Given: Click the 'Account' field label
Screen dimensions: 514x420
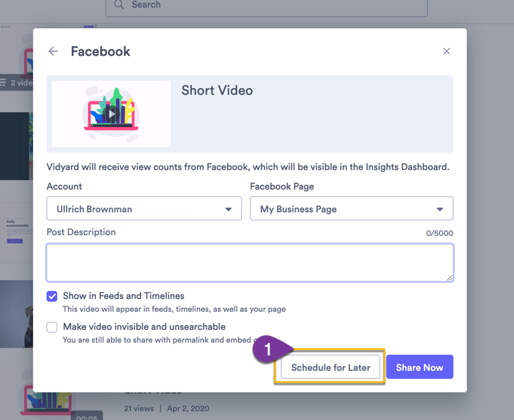Looking at the screenshot, I should coord(65,187).
